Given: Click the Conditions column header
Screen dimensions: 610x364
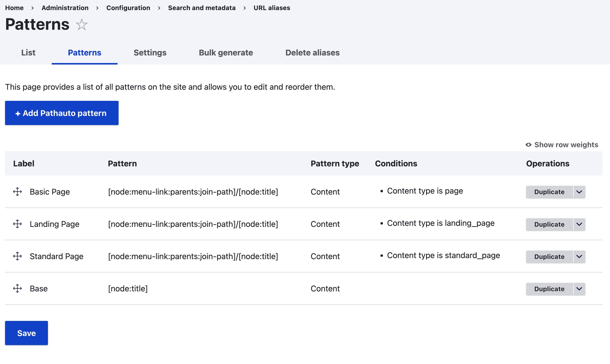Looking at the screenshot, I should [396, 163].
